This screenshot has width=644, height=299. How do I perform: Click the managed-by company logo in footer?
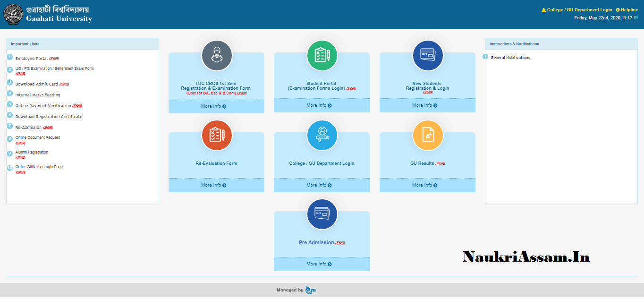[x=310, y=290]
